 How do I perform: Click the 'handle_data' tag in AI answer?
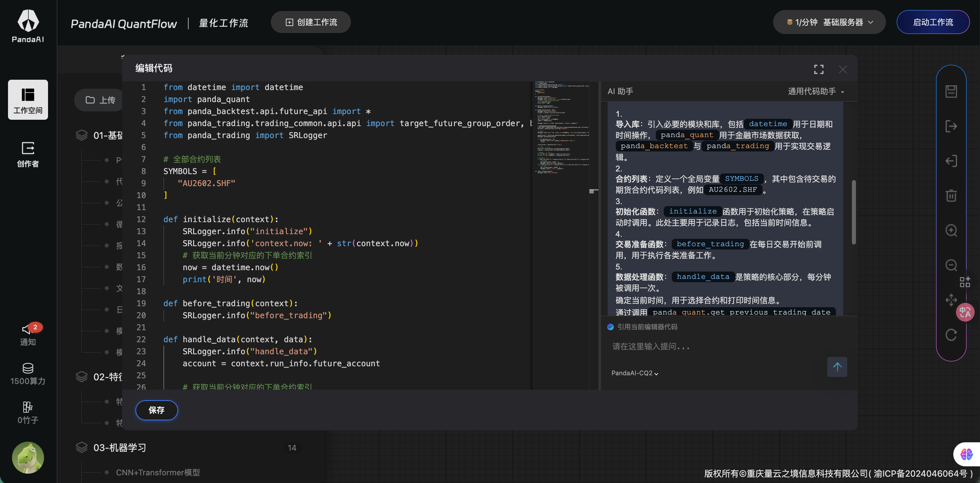pos(703,277)
